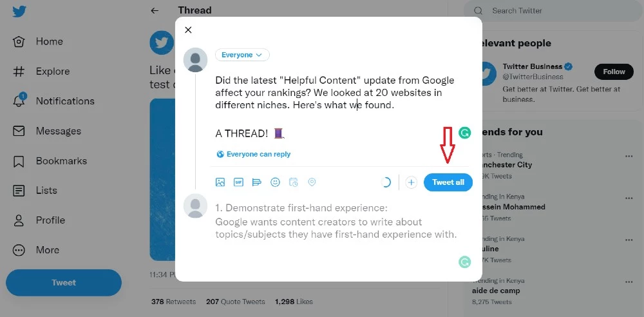Open the Everyone audience dropdown
Viewport: 644px width, 317px height.
click(x=242, y=55)
